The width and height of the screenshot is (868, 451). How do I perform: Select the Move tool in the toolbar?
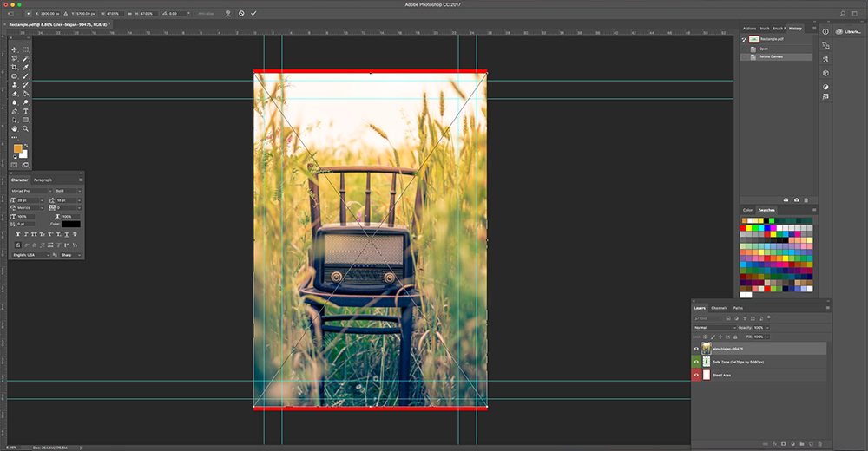point(15,49)
